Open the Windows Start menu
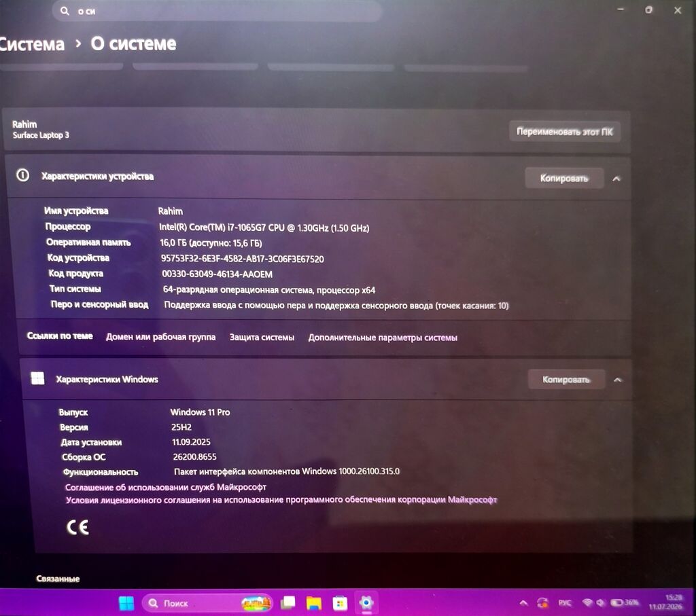The image size is (696, 616). pyautogui.click(x=126, y=603)
